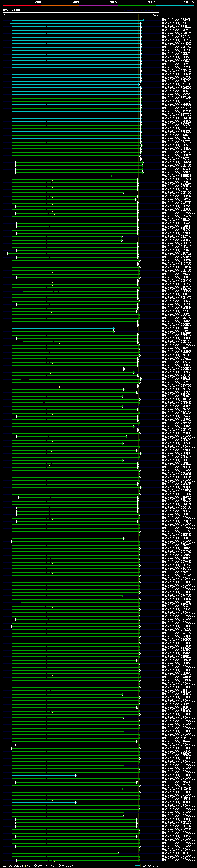
Task: Select the query label AV397185
Action: coord(11,10)
